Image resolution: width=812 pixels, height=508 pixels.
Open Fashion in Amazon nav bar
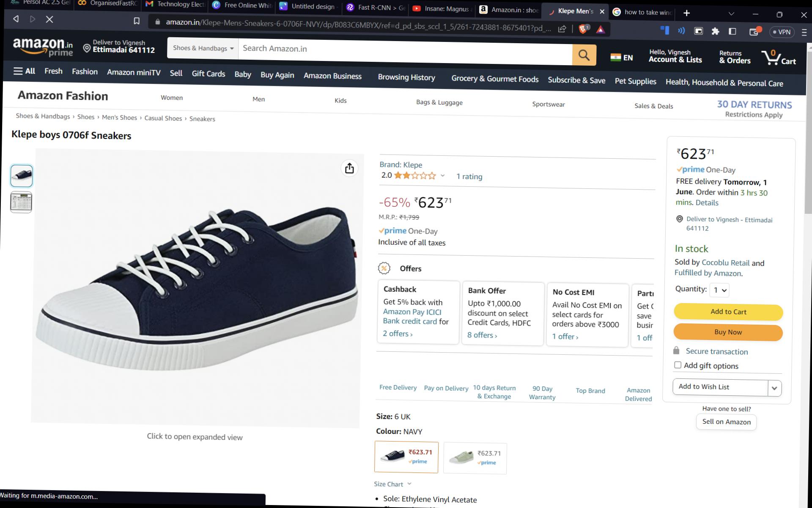(x=85, y=72)
